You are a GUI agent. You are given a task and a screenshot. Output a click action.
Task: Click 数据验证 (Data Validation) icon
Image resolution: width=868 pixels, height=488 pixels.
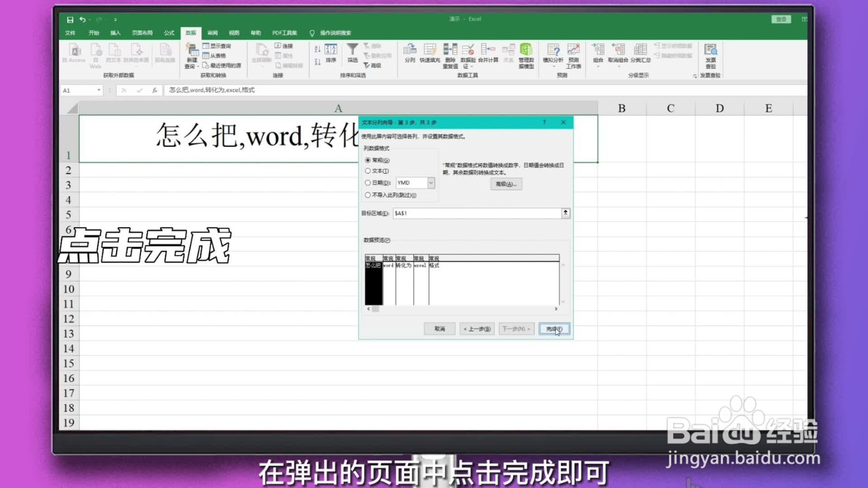[468, 49]
